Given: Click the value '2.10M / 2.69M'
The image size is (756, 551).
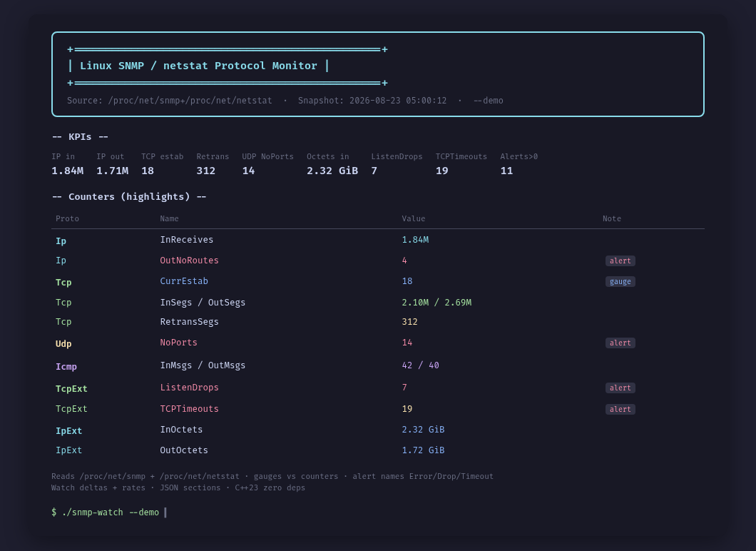Looking at the screenshot, I should 436,303.
